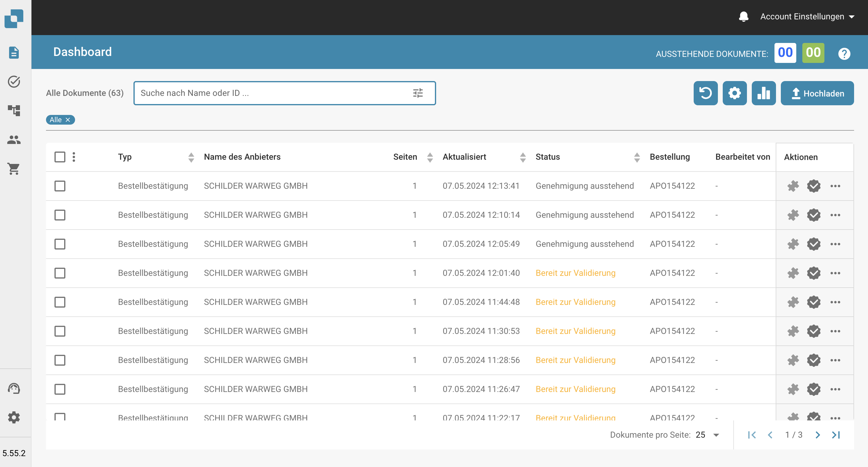868x467 pixels.
Task: Open the ellipsis actions menu of the second row
Action: pyautogui.click(x=835, y=215)
